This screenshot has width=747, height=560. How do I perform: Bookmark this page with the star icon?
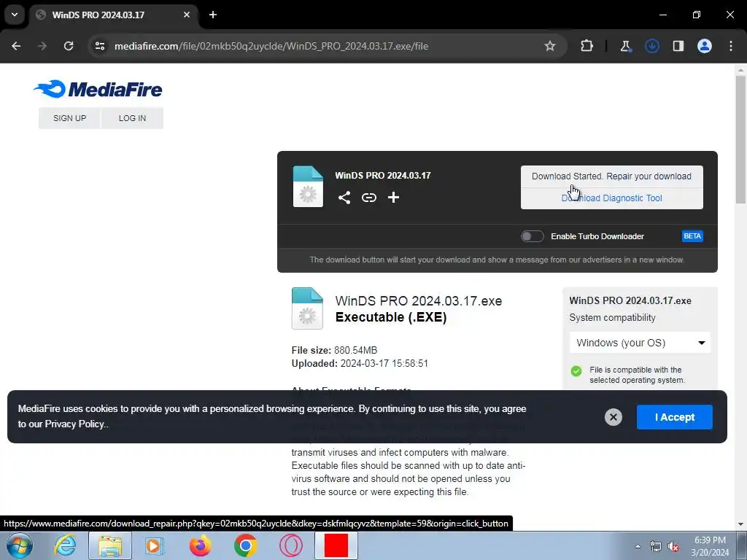pos(550,46)
